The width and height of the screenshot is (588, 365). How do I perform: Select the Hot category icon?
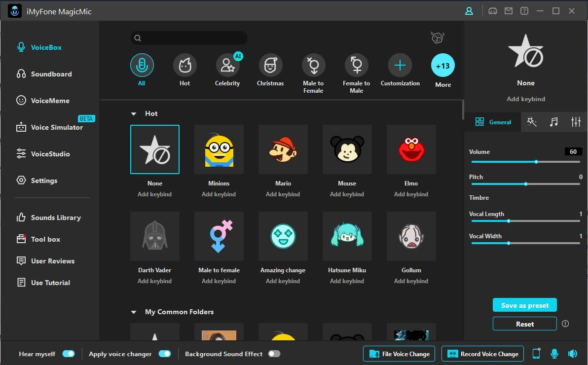(184, 65)
